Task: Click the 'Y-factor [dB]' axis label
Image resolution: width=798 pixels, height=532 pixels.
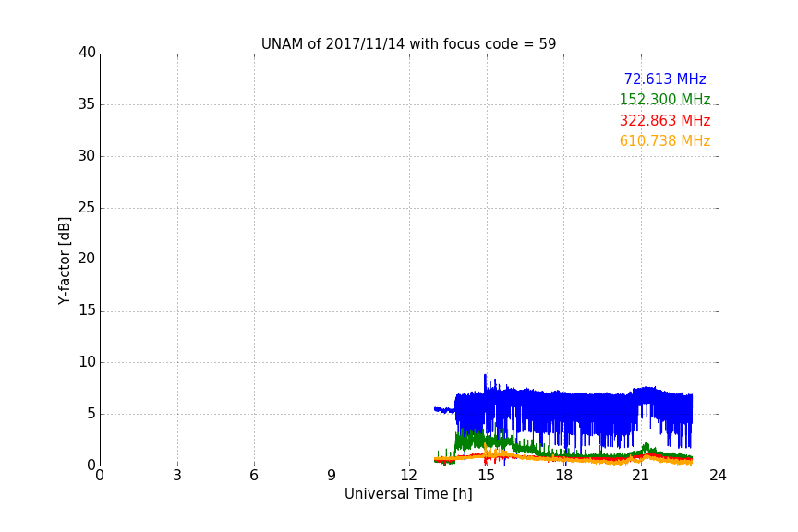Action: tap(64, 260)
